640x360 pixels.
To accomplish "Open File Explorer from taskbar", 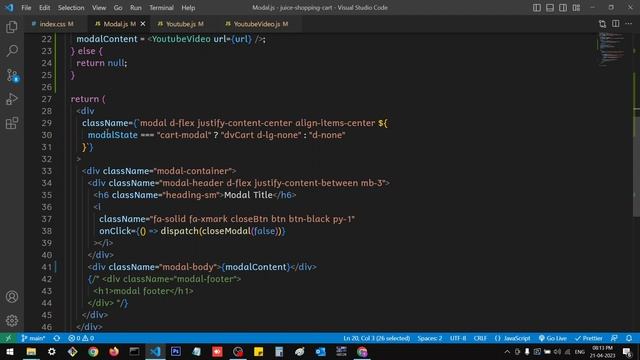I will coord(31,352).
